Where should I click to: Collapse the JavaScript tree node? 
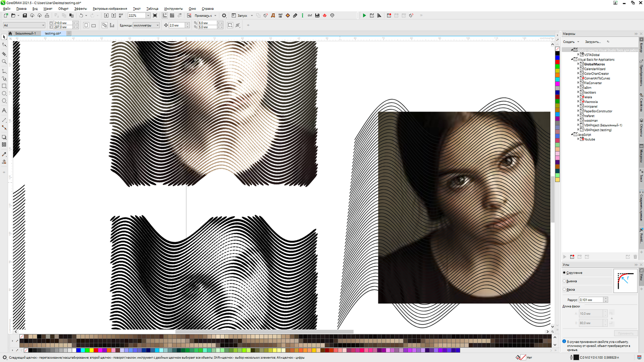572,135
